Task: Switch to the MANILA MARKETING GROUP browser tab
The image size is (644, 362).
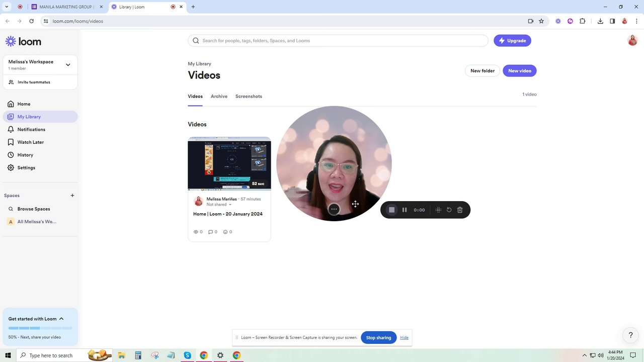Action: pyautogui.click(x=66, y=7)
